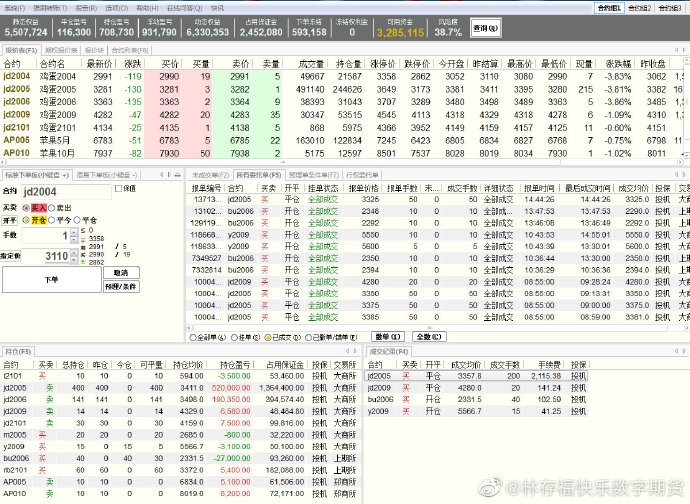Open the 选项(O) menu
This screenshot has height=504, width=690.
point(117,8)
